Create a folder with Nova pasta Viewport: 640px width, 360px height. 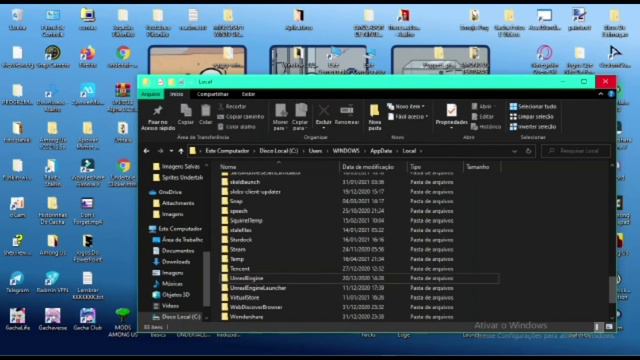[x=374, y=117]
